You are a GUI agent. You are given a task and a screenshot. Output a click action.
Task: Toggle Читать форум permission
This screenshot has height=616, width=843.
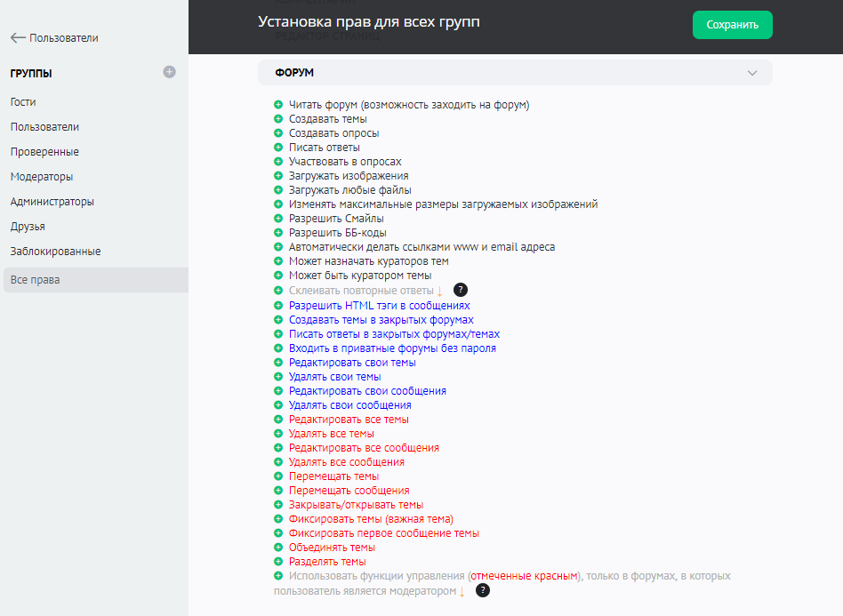pos(408,105)
